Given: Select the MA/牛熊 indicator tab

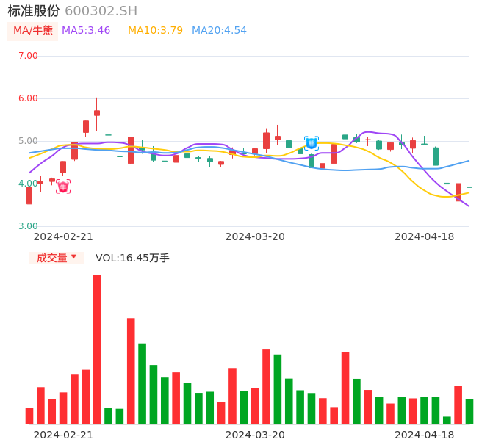Looking at the screenshot, I should coord(33,31).
